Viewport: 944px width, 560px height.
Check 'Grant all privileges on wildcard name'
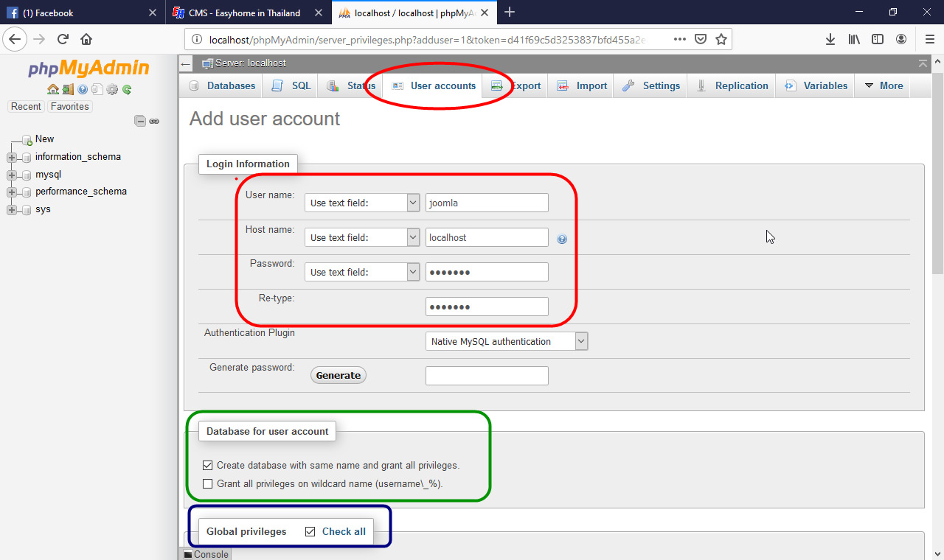tap(207, 483)
